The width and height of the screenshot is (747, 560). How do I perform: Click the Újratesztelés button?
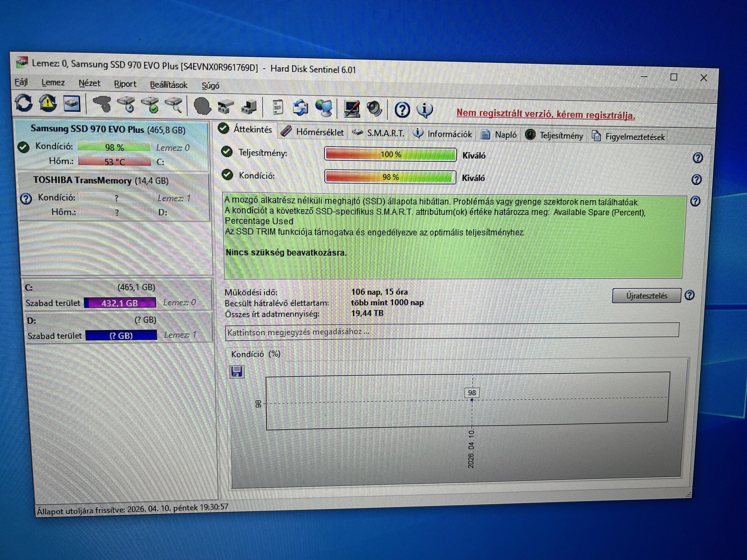(x=646, y=296)
